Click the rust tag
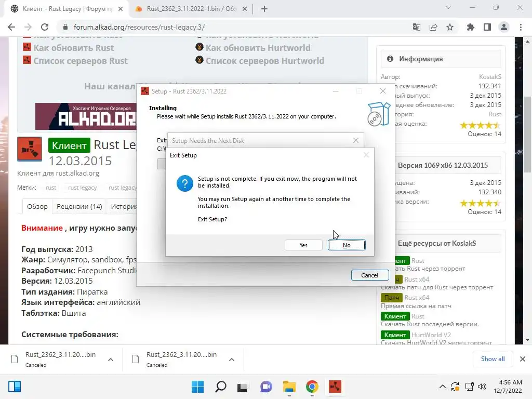Image resolution: width=532 pixels, height=399 pixels. tap(51, 188)
